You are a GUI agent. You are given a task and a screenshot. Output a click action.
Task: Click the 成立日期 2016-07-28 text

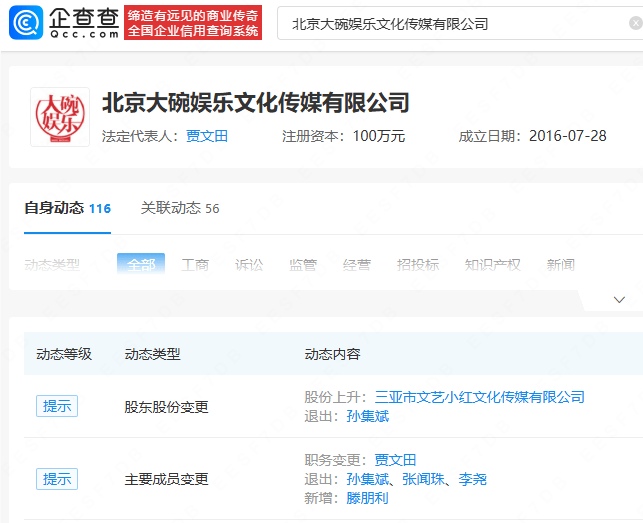pos(532,136)
